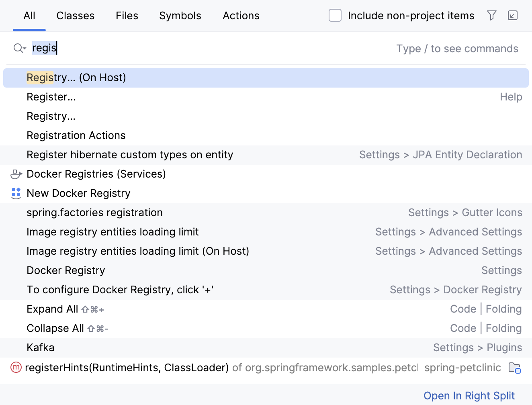The width and height of the screenshot is (532, 405).
Task: Click the module folder icon beside spring-petclinic
Action: click(x=514, y=368)
